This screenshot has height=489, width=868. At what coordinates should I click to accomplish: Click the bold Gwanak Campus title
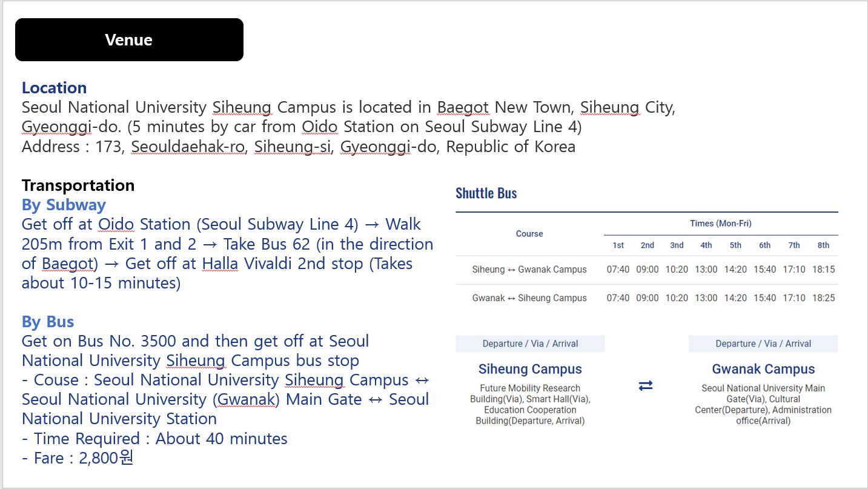pos(763,369)
